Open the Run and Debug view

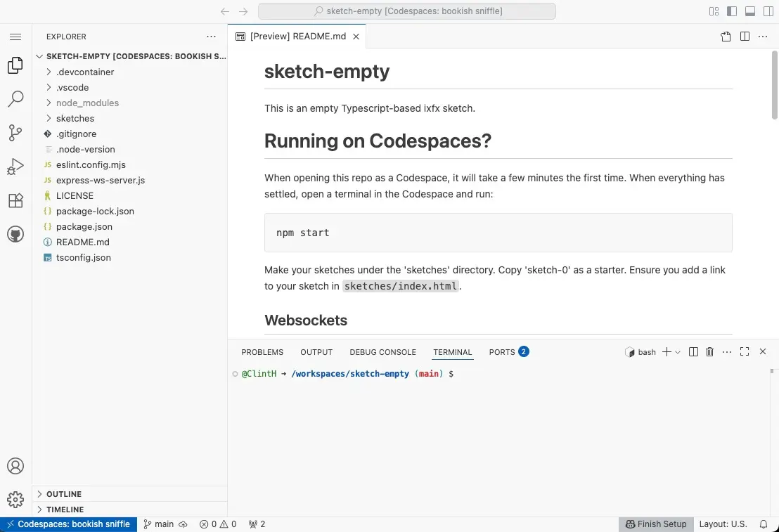15,166
